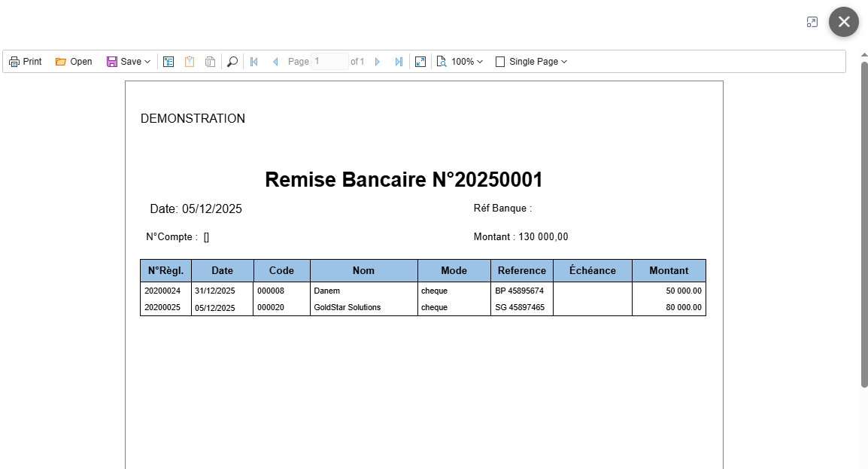The width and height of the screenshot is (868, 469).
Task: Click inside the Page number field
Action: pyautogui.click(x=329, y=61)
